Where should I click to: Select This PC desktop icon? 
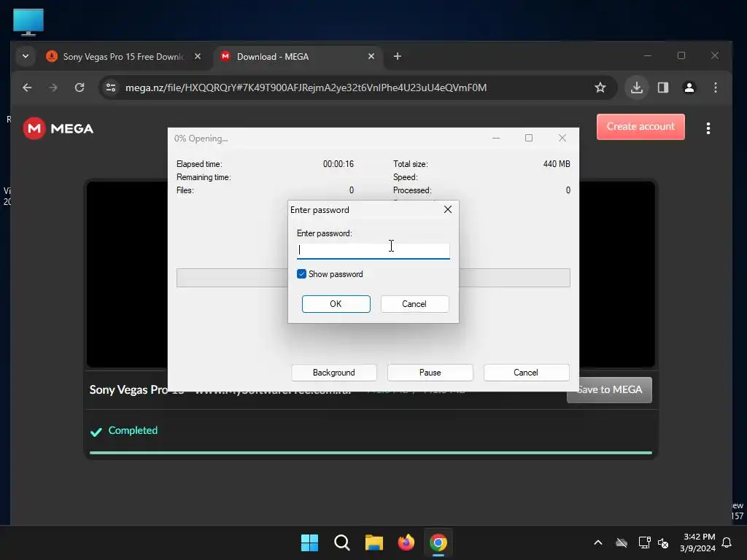[28, 22]
